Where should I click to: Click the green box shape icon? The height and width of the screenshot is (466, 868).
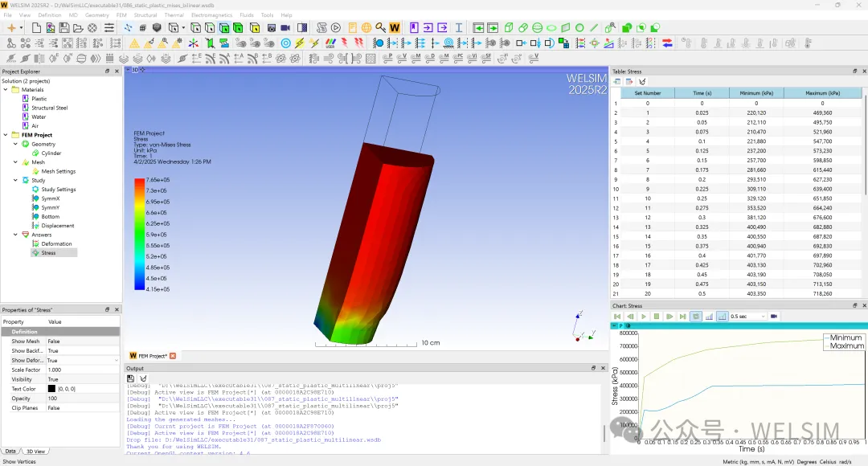[509, 27]
